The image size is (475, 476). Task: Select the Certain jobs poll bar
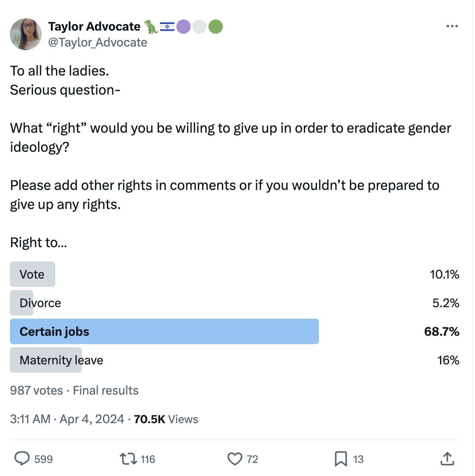[x=164, y=331]
